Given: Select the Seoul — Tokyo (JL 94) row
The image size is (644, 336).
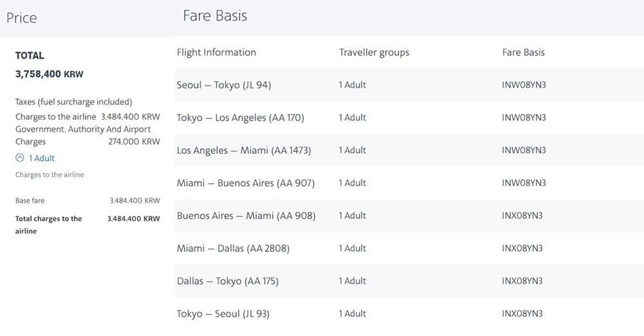Looking at the screenshot, I should [x=409, y=85].
